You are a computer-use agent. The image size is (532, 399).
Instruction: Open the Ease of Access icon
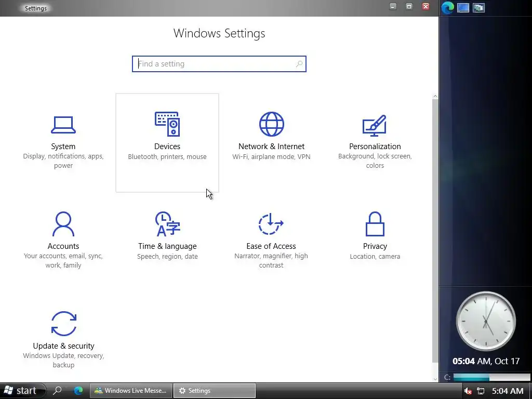pyautogui.click(x=271, y=223)
